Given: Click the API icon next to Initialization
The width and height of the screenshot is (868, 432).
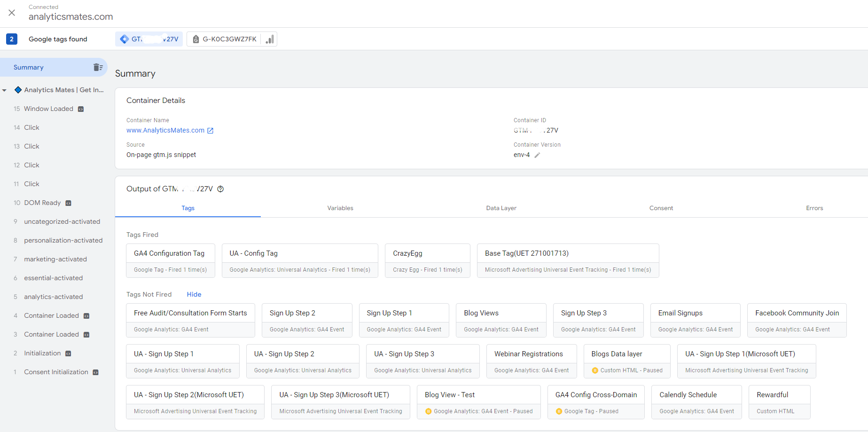Looking at the screenshot, I should 68,353.
